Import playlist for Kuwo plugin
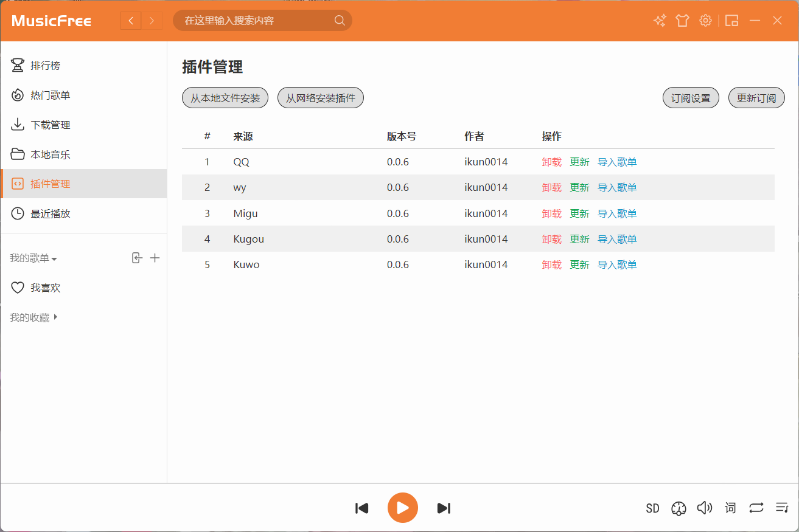 [617, 264]
